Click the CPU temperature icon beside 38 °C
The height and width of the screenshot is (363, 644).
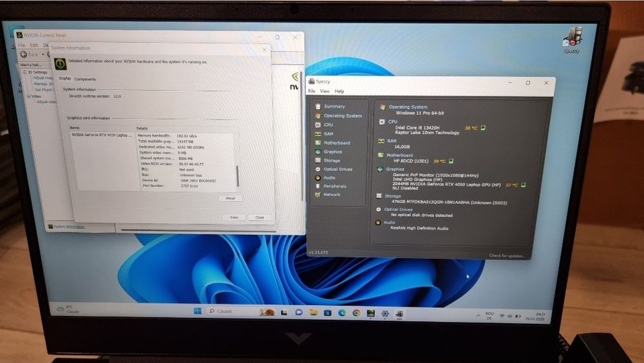[483, 128]
